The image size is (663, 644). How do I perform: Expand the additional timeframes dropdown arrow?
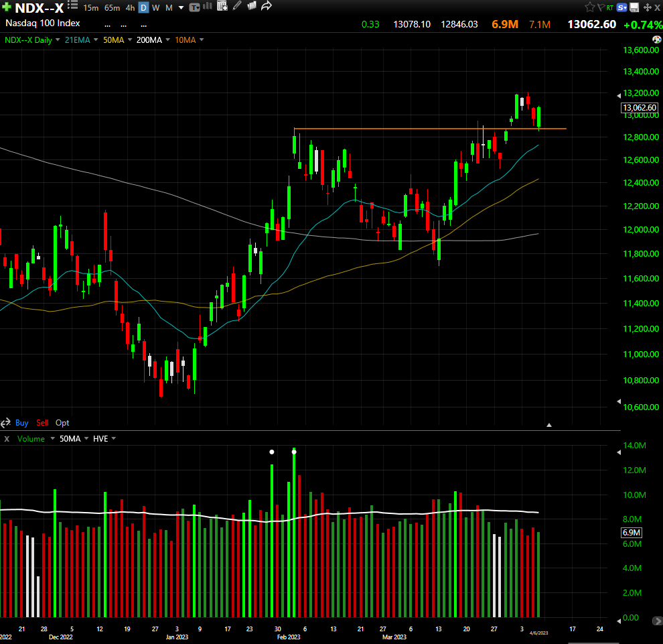pos(181,7)
